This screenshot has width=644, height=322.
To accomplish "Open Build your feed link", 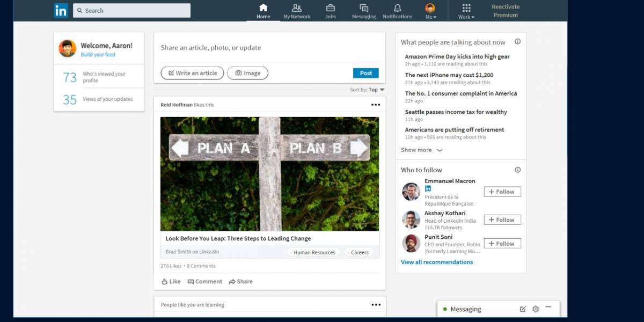I will tap(98, 55).
